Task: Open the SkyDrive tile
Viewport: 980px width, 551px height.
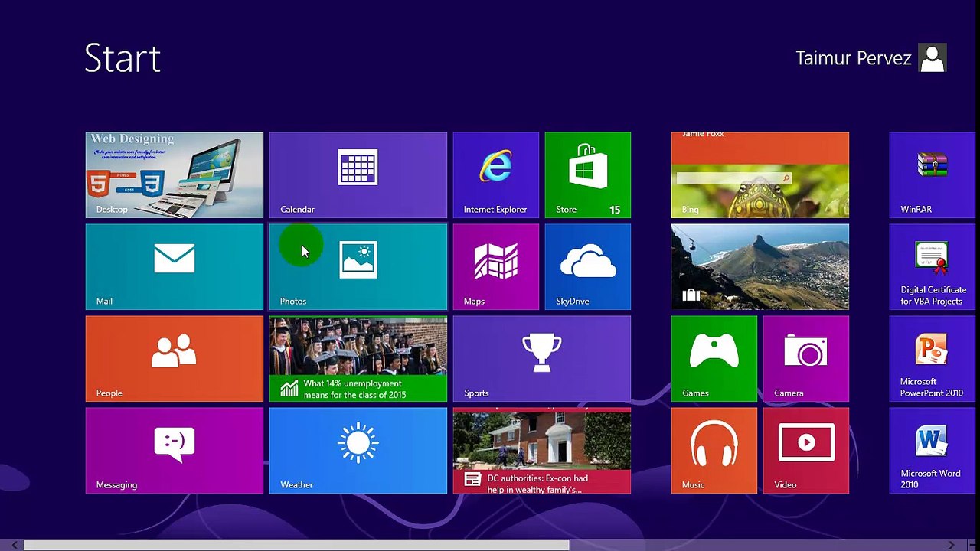Action: [588, 267]
